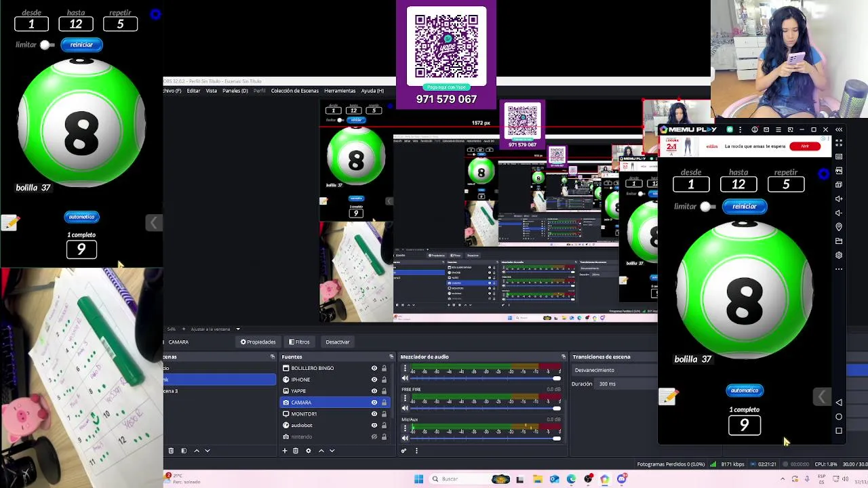Move scene down in Escenas toolbar
868x488 pixels.
tap(208, 451)
